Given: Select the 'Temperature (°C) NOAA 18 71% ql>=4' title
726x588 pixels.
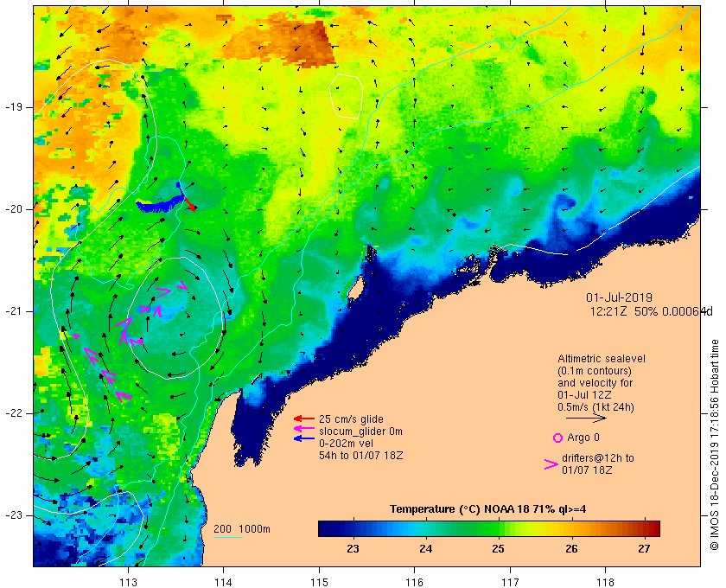Looking at the screenshot, I should click(487, 509).
